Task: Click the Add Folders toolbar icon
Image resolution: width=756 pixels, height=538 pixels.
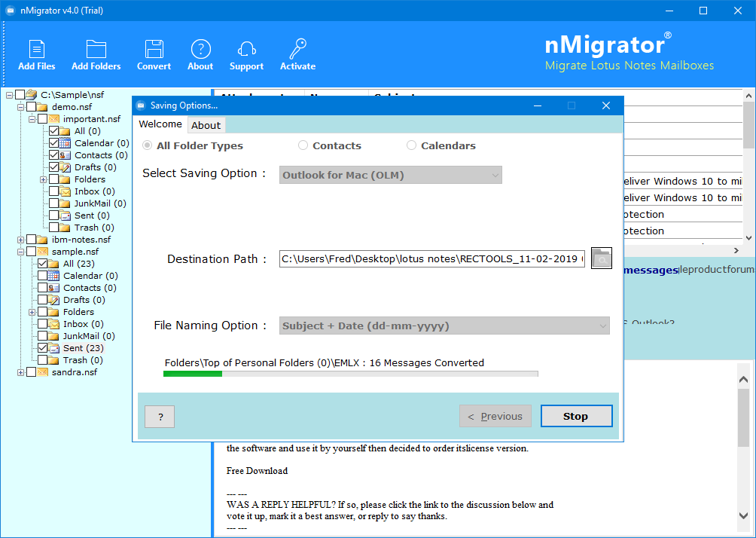Action: tap(96, 49)
